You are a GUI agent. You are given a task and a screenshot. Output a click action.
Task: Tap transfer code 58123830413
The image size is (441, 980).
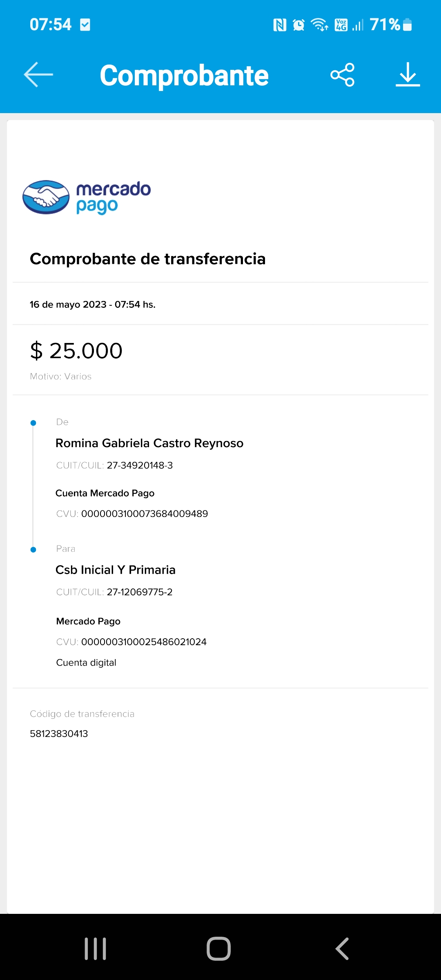(x=59, y=734)
